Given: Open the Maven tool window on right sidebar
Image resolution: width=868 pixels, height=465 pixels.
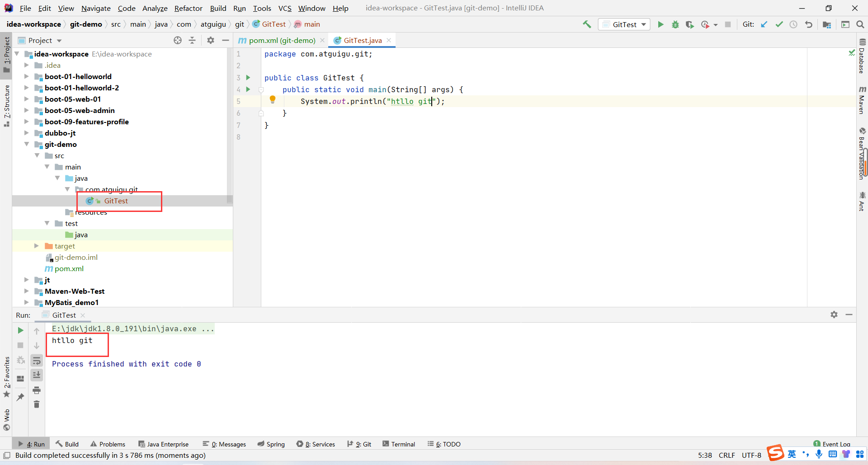Looking at the screenshot, I should pyautogui.click(x=862, y=100).
